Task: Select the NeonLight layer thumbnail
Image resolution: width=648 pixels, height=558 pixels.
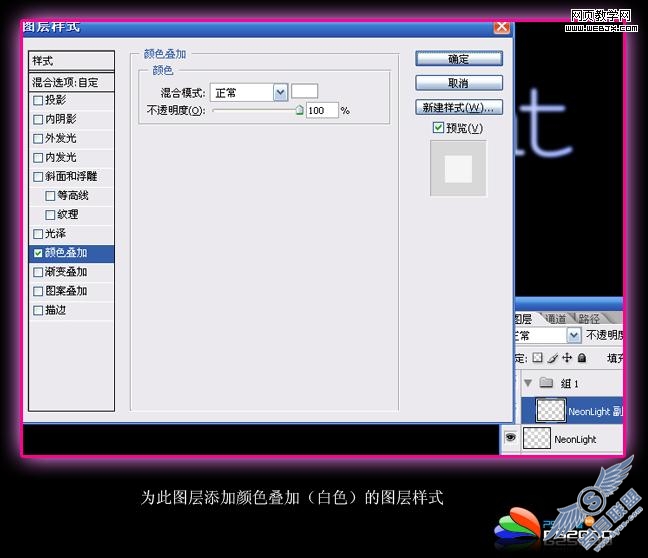Action: [537, 438]
